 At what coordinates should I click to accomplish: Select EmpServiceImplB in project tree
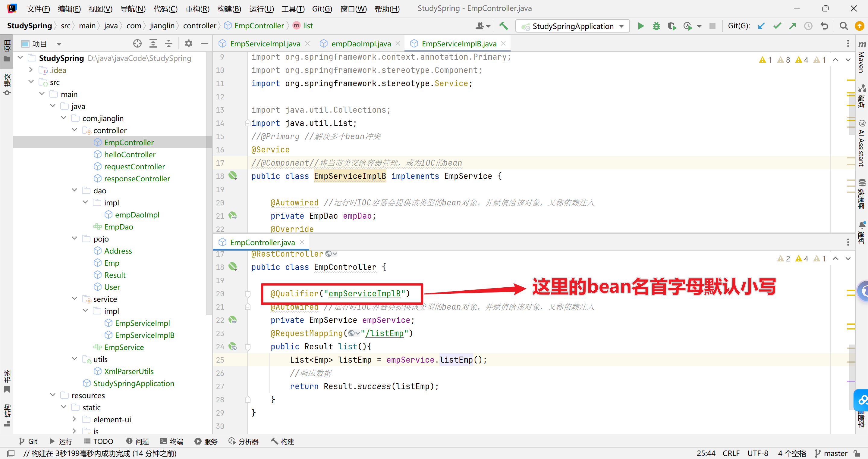144,335
